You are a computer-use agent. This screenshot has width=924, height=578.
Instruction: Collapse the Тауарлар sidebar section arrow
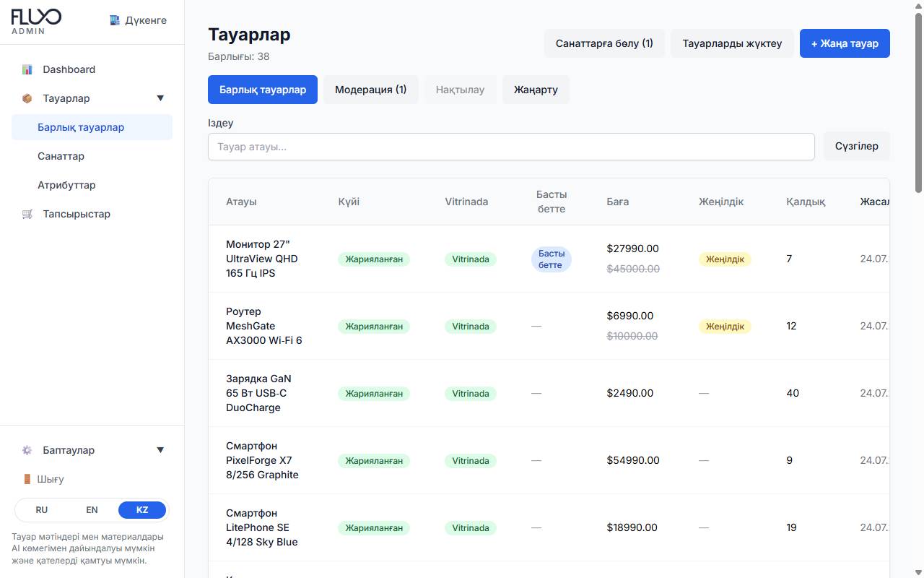(160, 98)
